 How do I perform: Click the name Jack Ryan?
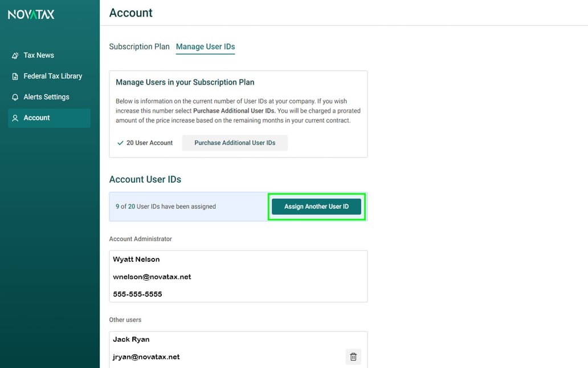pyautogui.click(x=131, y=339)
